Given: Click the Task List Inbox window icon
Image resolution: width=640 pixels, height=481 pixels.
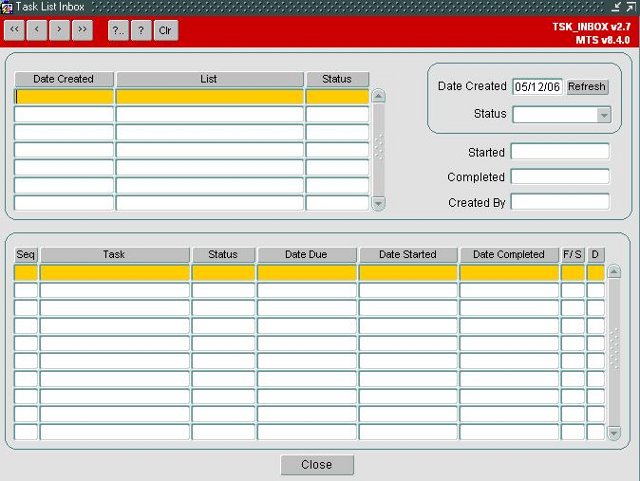Looking at the screenshot, I should [7, 7].
